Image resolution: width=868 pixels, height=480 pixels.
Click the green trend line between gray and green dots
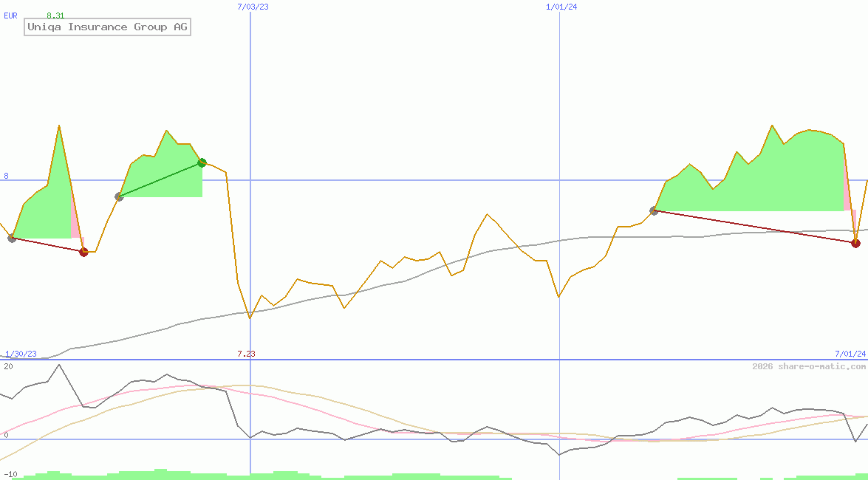[160, 179]
